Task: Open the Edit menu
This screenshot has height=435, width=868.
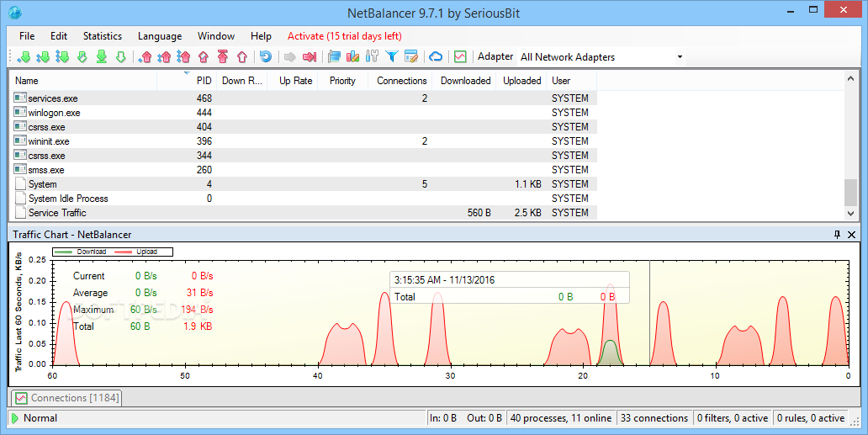Action: point(59,36)
